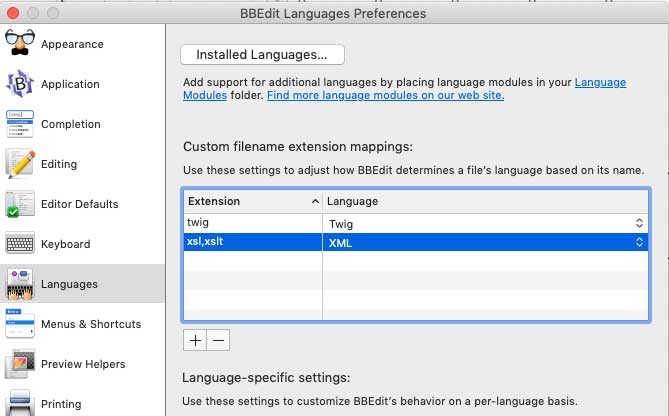This screenshot has height=416, width=669.
Task: Go to Application preferences label
Action: (70, 84)
